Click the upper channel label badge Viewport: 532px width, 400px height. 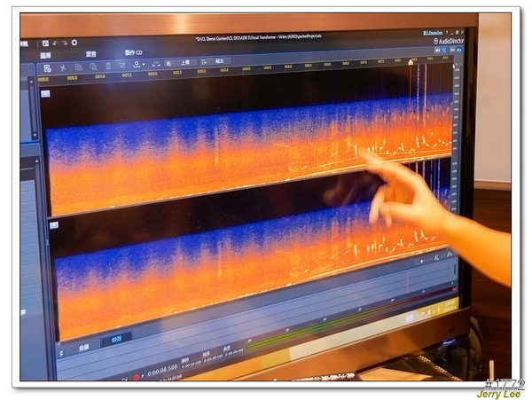[x=45, y=94]
